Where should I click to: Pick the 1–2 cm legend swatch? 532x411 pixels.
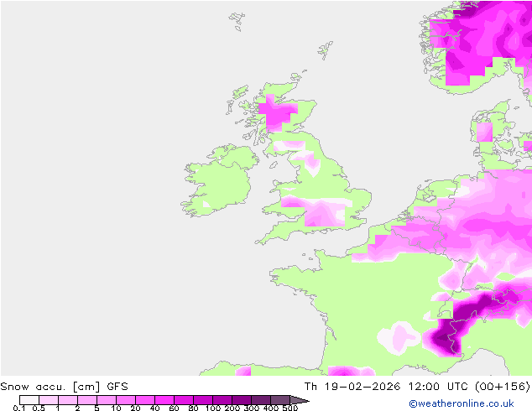pyautogui.click(x=68, y=400)
